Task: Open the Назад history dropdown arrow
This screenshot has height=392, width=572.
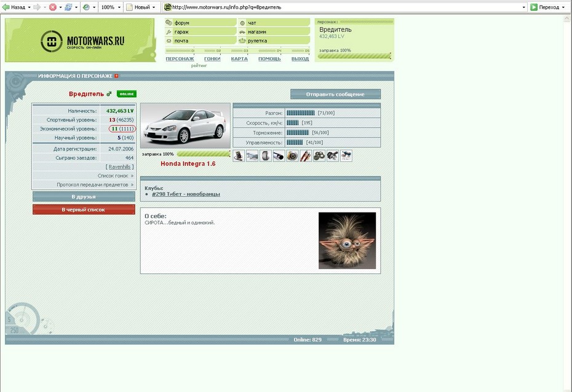Action: coord(29,7)
